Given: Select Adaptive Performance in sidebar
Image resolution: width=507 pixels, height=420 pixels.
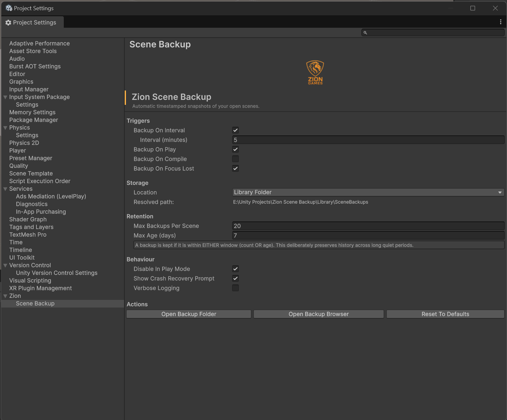Looking at the screenshot, I should (40, 43).
